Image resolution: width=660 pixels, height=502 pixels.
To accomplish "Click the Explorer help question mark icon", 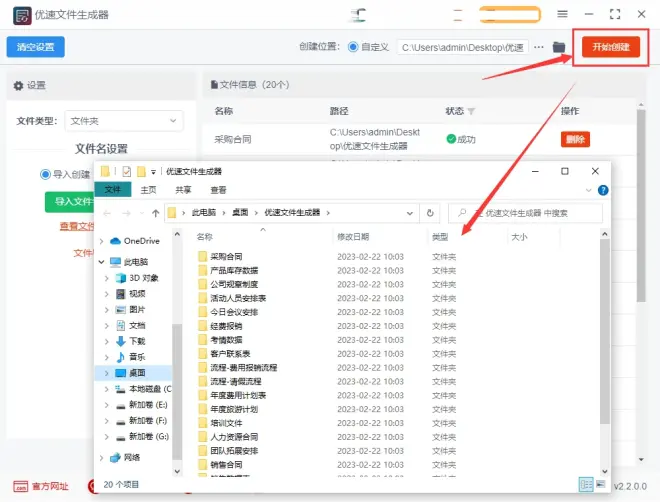I will [603, 190].
